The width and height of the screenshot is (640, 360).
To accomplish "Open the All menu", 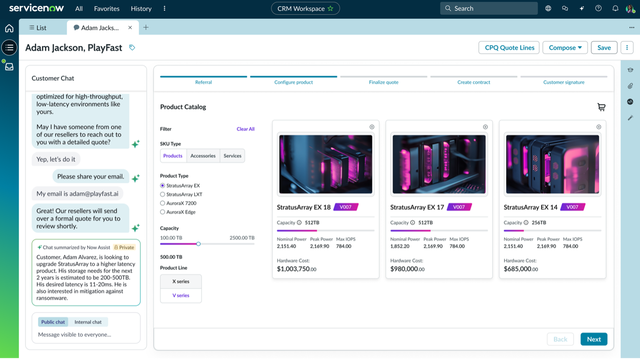I will pyautogui.click(x=79, y=8).
